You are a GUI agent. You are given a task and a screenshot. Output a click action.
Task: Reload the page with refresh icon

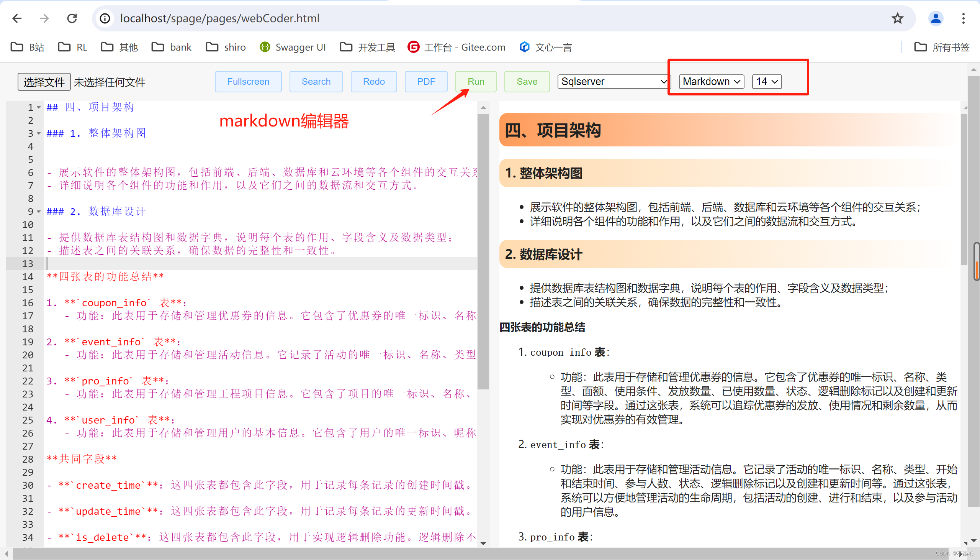point(72,18)
